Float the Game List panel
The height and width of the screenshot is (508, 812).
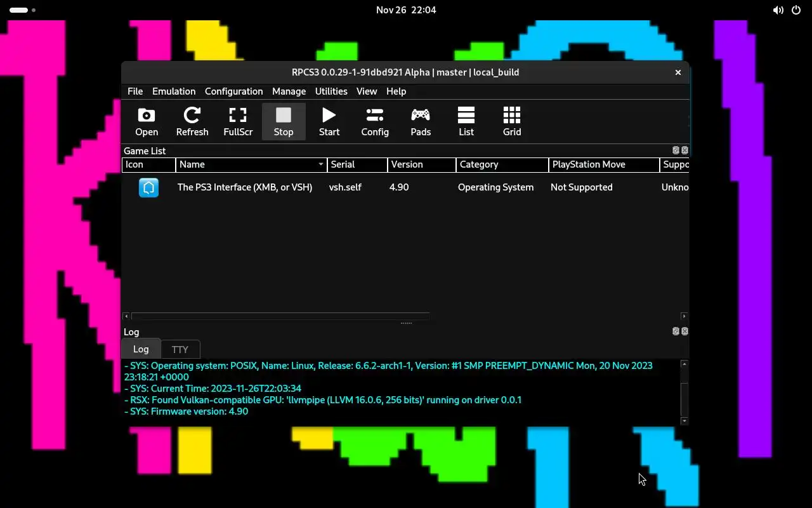coord(676,150)
